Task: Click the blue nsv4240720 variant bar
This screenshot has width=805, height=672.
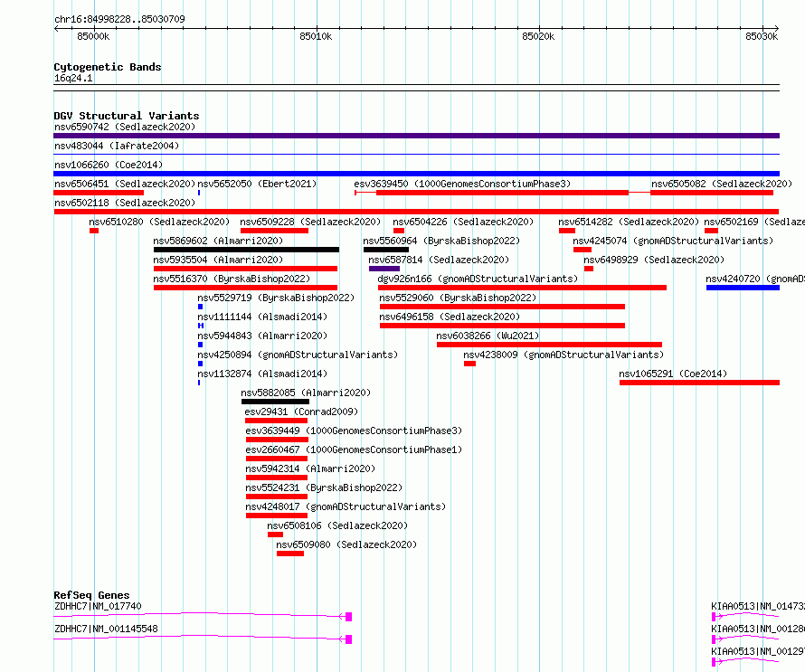Action: click(743, 288)
